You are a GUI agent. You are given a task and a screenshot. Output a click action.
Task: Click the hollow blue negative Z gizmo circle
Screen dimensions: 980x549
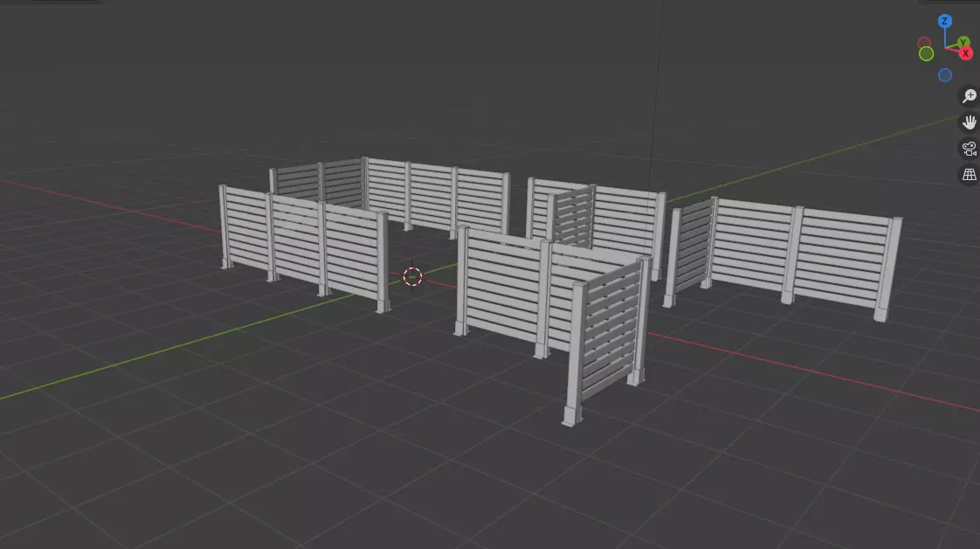pos(945,75)
